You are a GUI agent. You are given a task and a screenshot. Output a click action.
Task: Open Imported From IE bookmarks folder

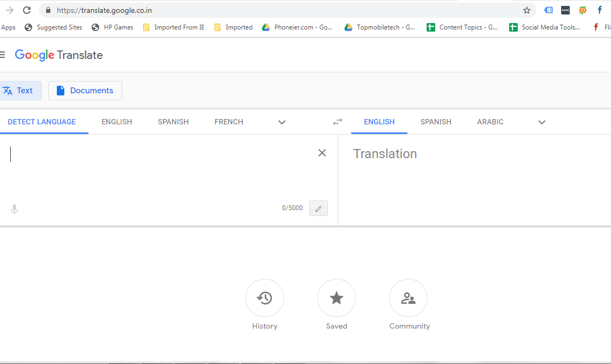click(x=174, y=27)
